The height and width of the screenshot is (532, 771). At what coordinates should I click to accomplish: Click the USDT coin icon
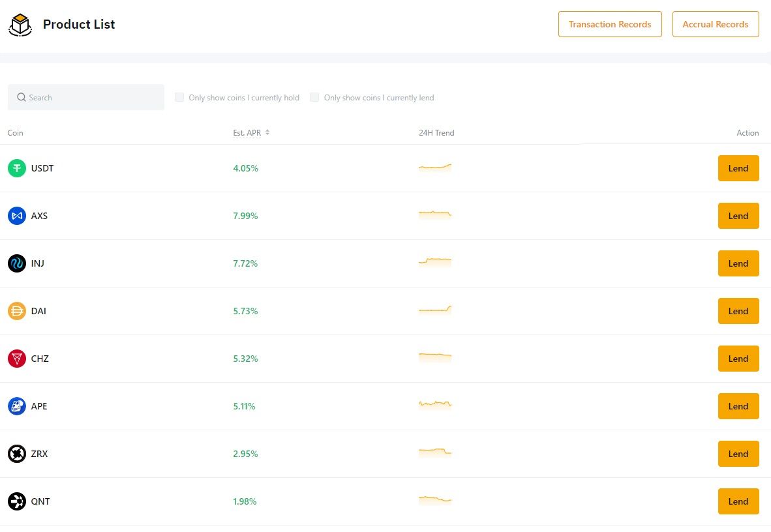(17, 168)
